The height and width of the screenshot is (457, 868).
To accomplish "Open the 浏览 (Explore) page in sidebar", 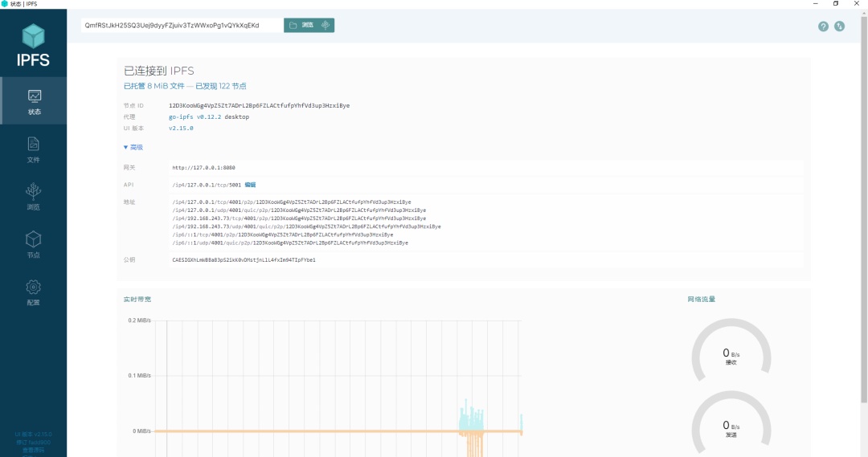I will tap(33, 197).
